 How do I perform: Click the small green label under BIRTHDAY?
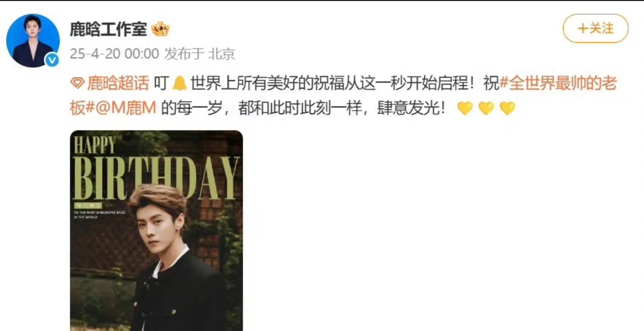coord(88,206)
